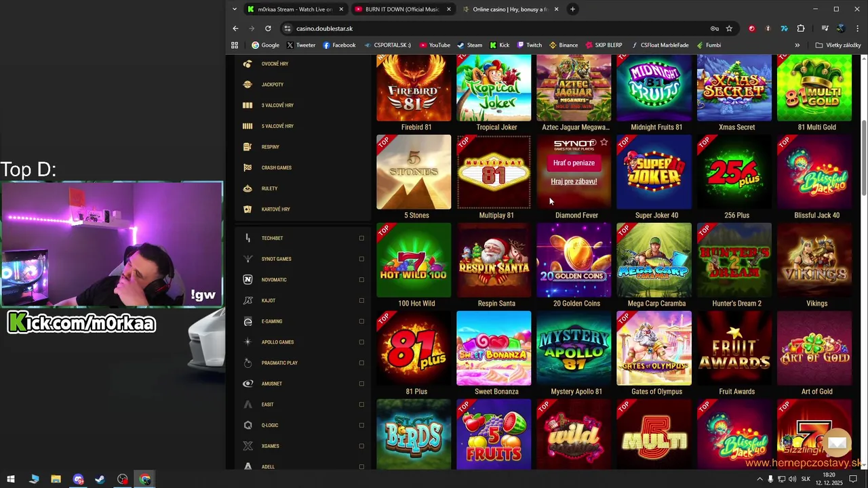This screenshot has width=868, height=488.
Task: Tick the Easit provider checkbox
Action: tap(361, 405)
